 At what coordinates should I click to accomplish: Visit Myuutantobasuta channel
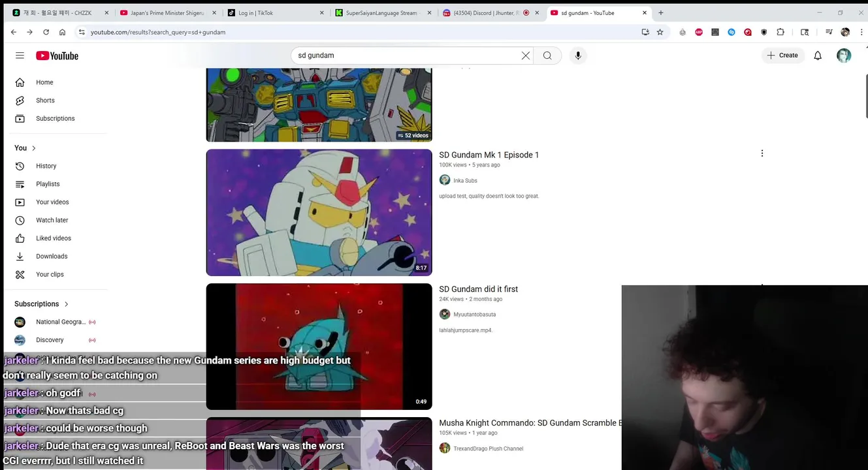coord(474,315)
